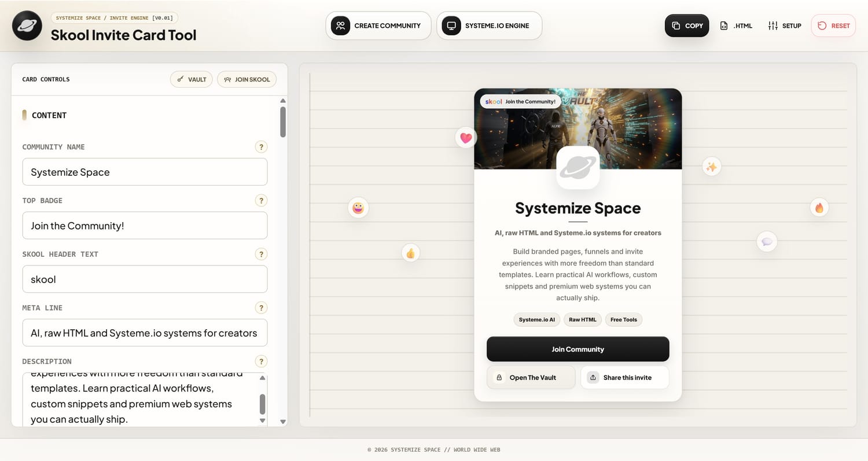
Task: Edit the Top Badge input
Action: point(145,226)
